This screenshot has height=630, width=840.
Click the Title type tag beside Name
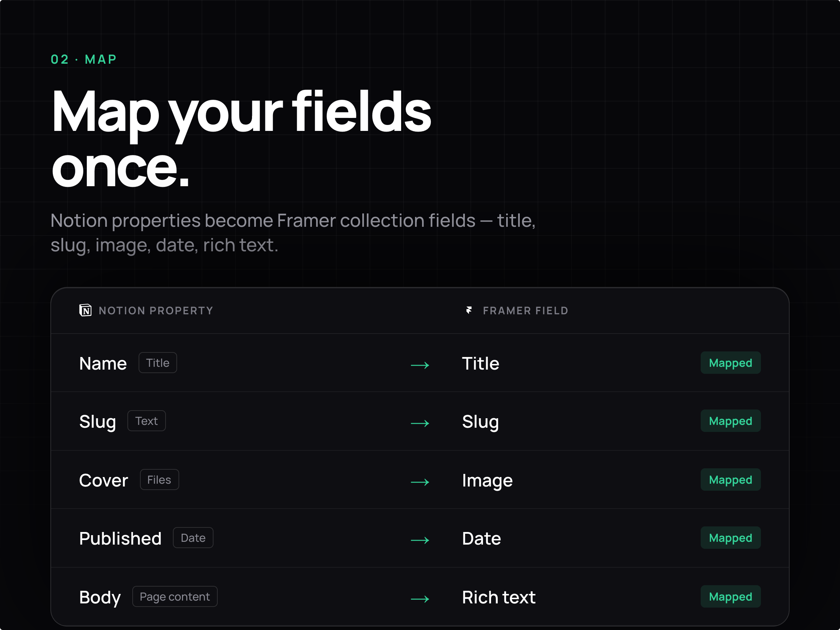(157, 363)
